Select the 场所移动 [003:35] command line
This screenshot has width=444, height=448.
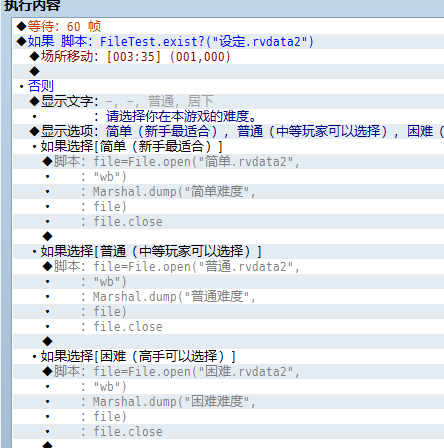pos(228,56)
